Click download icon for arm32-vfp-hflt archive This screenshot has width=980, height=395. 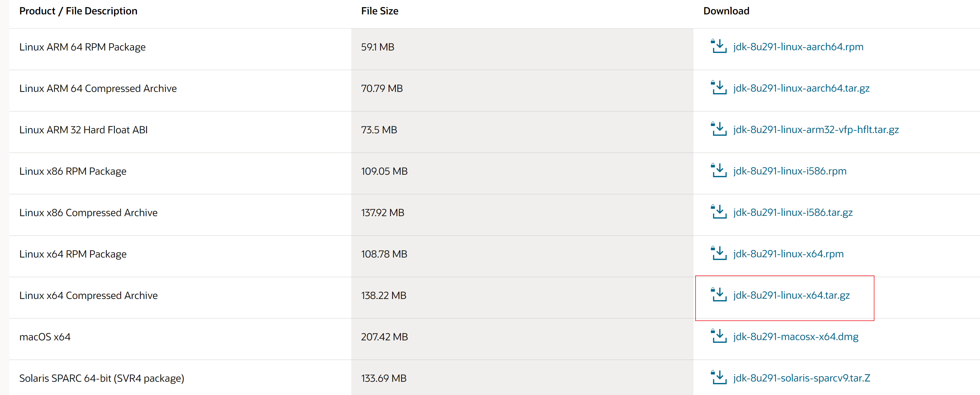[x=719, y=130]
